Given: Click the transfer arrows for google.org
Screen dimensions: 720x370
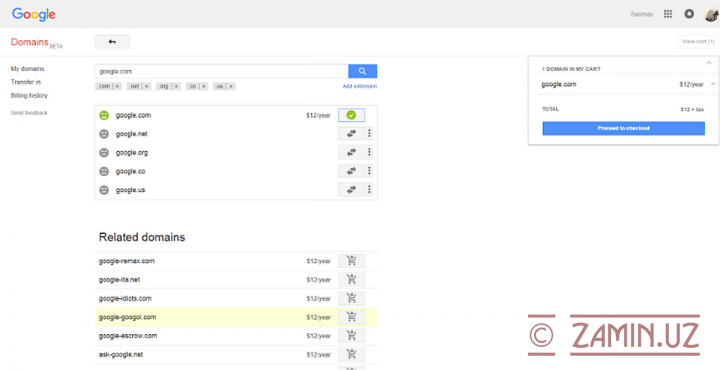Looking at the screenshot, I should (351, 152).
